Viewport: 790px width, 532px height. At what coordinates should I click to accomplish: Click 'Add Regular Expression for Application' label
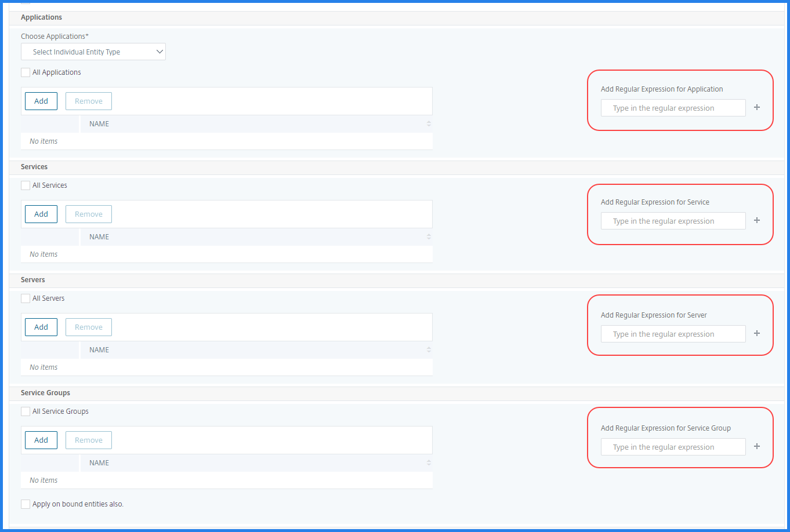point(662,89)
